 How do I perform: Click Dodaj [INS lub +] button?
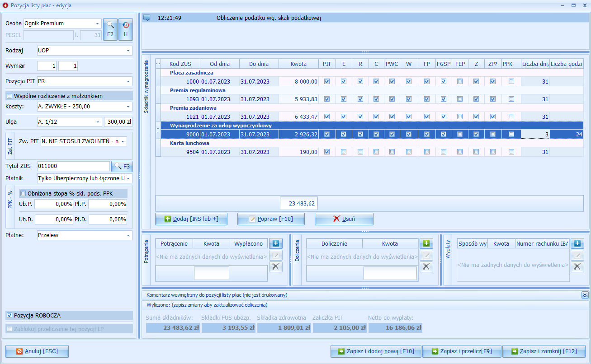coord(191,219)
